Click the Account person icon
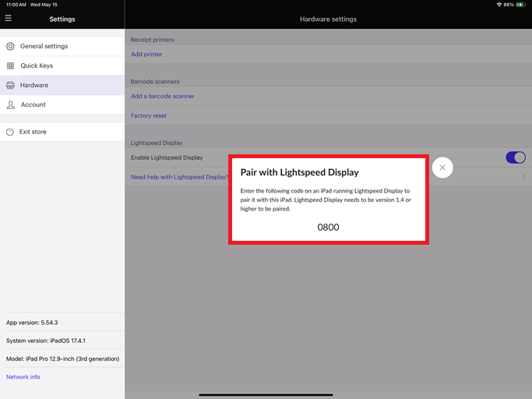The height and width of the screenshot is (399, 532). coord(11,105)
